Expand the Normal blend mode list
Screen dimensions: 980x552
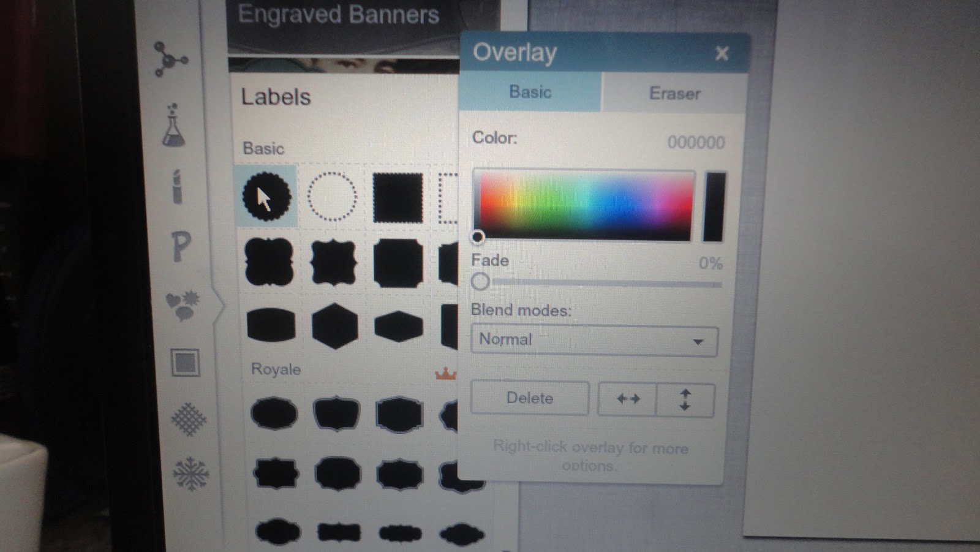(x=698, y=341)
